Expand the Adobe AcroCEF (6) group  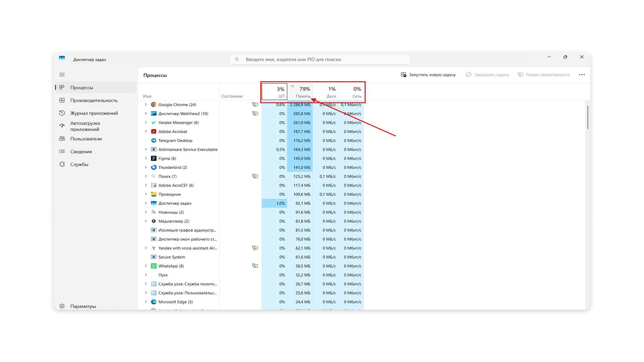pos(146,185)
